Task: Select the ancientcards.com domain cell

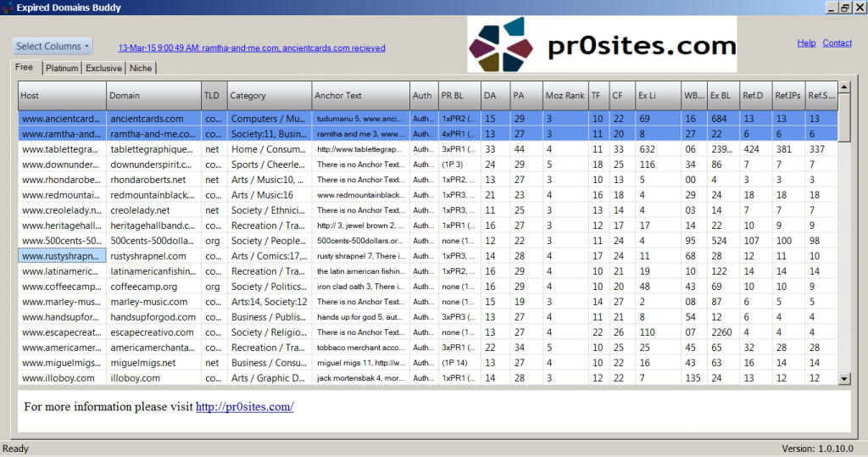Action: [x=153, y=119]
